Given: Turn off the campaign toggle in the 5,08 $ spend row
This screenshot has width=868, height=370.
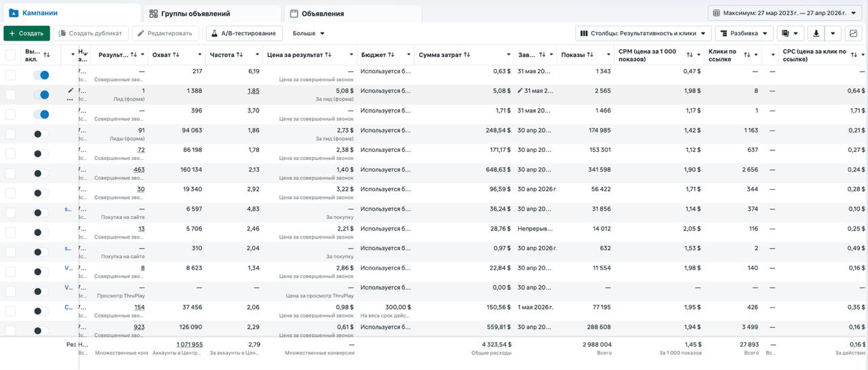Looking at the screenshot, I should (41, 95).
